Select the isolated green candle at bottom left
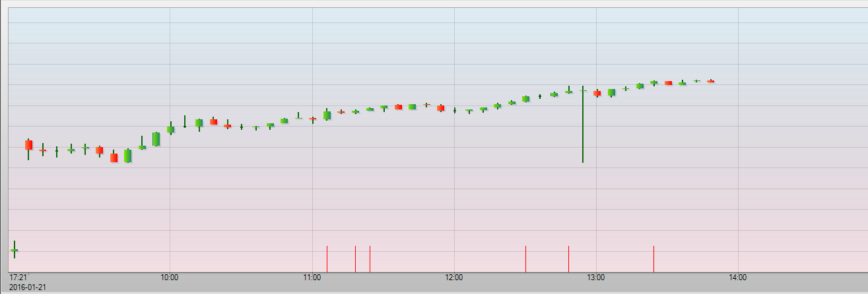 click(x=14, y=250)
